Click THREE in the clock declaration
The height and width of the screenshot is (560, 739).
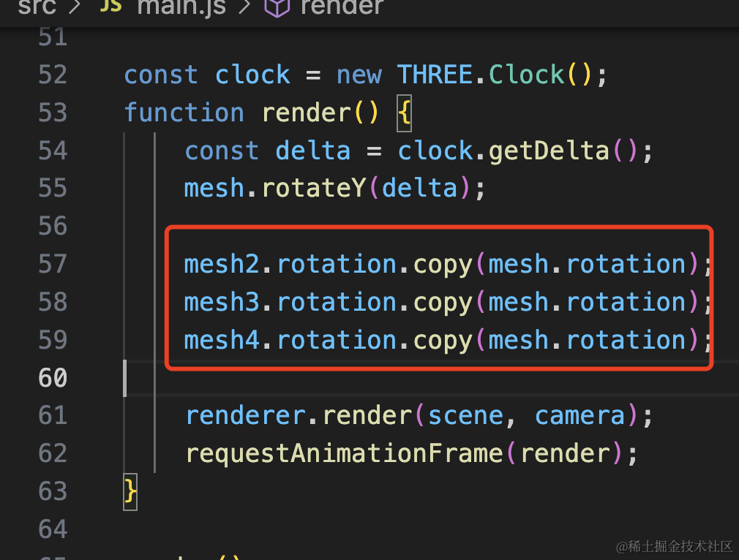435,75
